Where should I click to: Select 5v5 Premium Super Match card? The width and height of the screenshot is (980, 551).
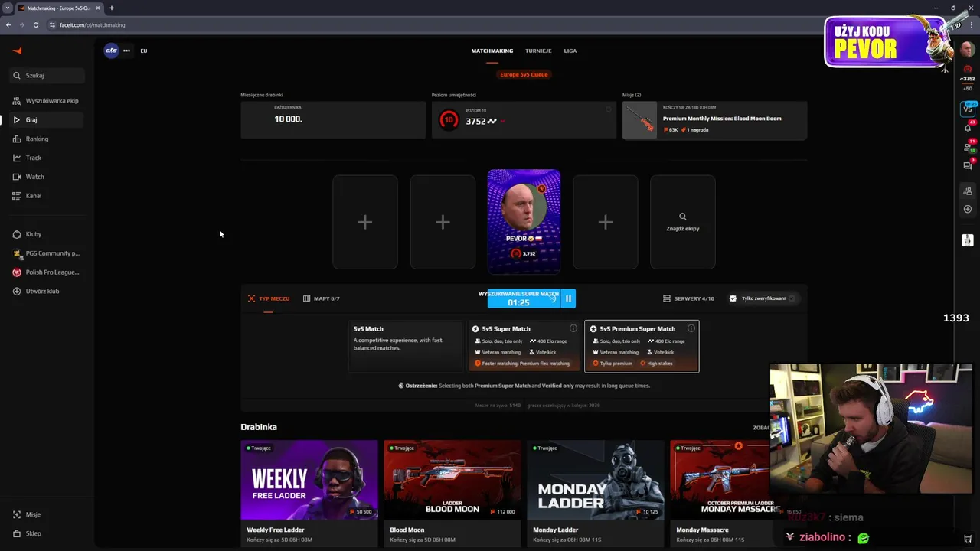642,347
